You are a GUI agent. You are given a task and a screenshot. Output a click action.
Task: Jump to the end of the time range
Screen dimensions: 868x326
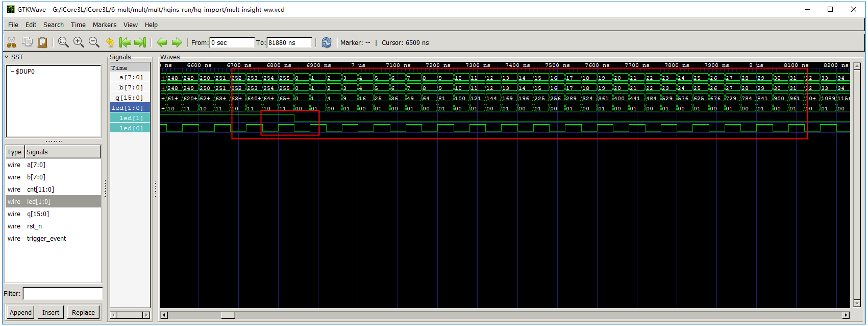tap(140, 42)
